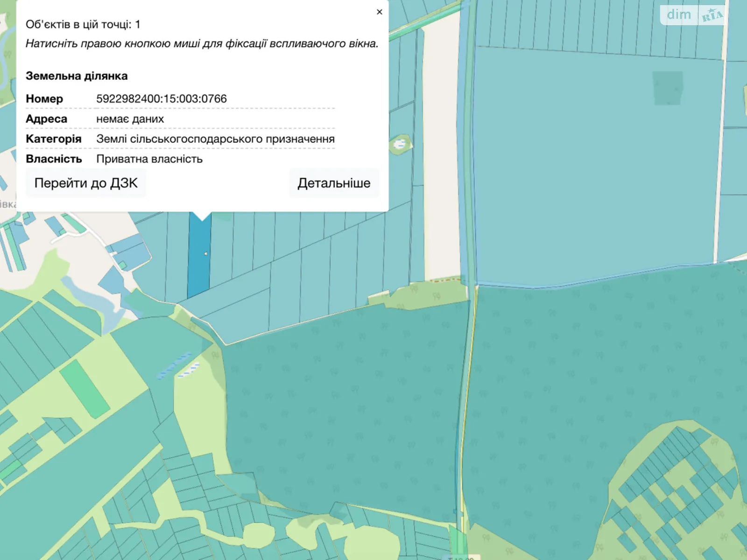The width and height of the screenshot is (747, 560).
Task: Click the 'Приватна власність' ownership value
Action: tap(149, 159)
